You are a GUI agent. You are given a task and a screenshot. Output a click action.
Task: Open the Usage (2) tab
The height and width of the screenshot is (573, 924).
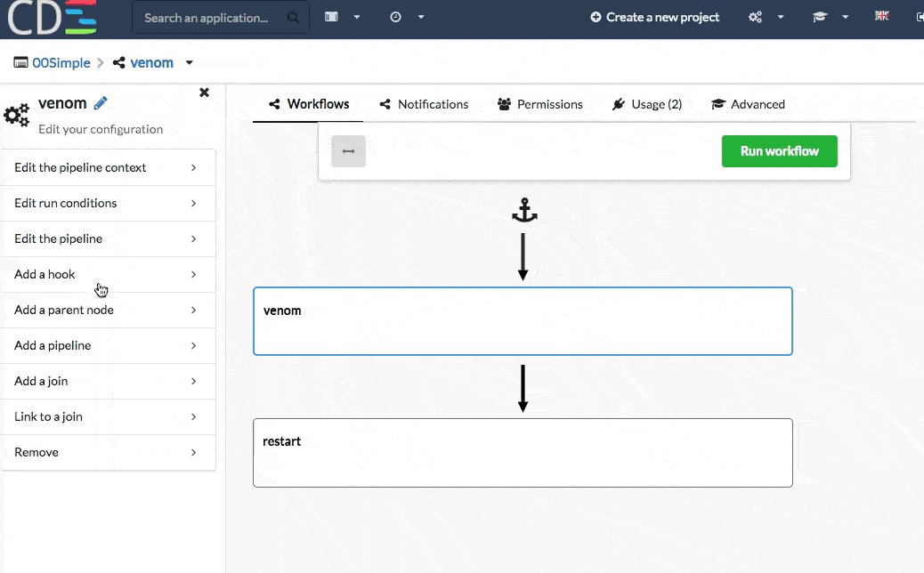point(647,104)
